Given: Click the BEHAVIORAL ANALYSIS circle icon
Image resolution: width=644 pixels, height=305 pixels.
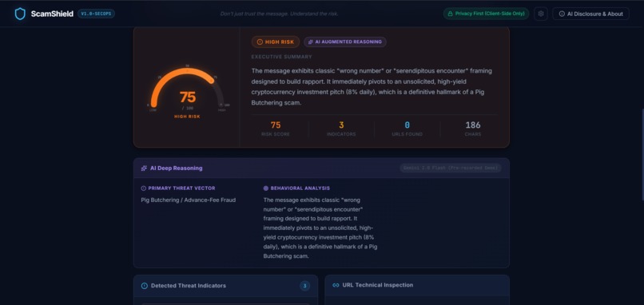Looking at the screenshot, I should click(266, 188).
